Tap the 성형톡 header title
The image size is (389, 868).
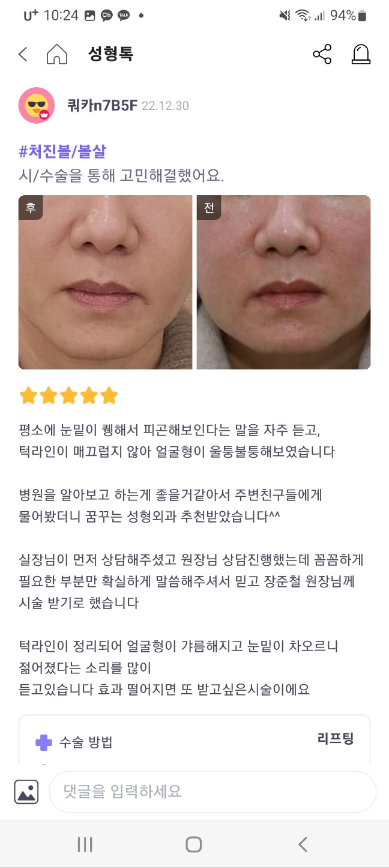110,55
